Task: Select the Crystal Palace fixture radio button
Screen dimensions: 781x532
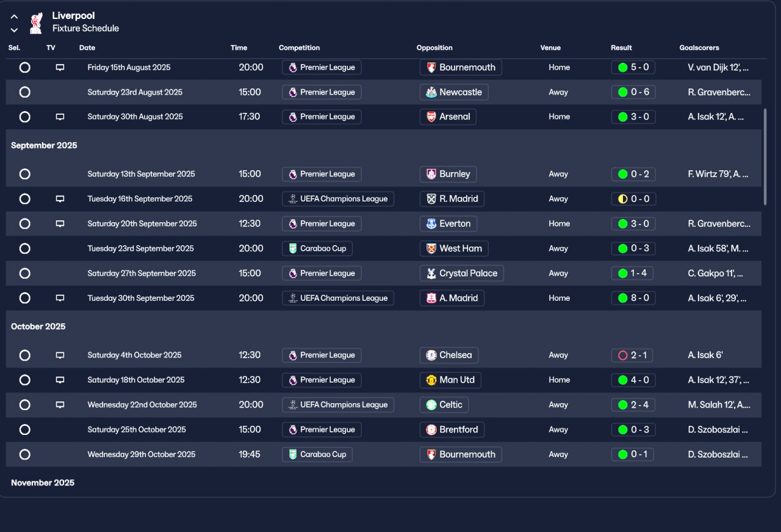Action: (24, 273)
